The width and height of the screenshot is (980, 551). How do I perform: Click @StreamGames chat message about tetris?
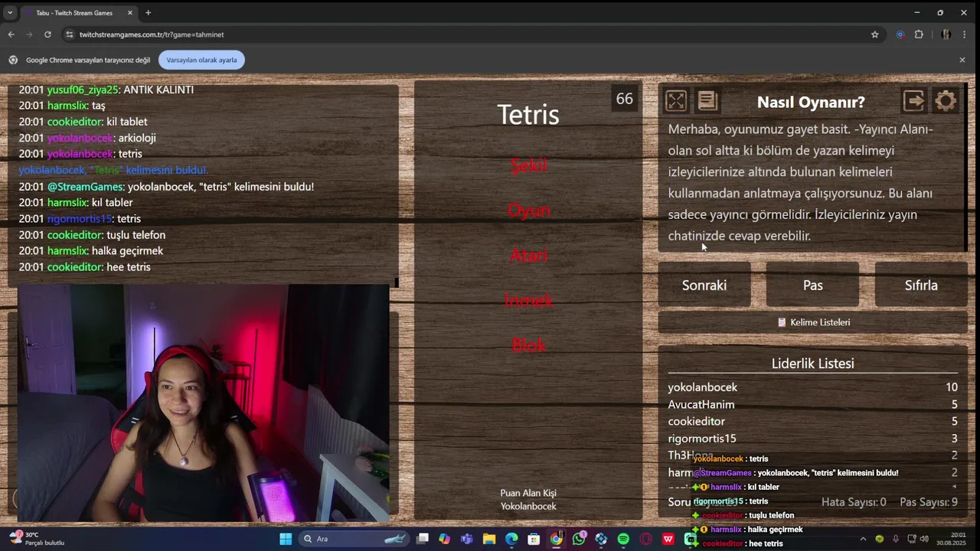click(x=166, y=187)
